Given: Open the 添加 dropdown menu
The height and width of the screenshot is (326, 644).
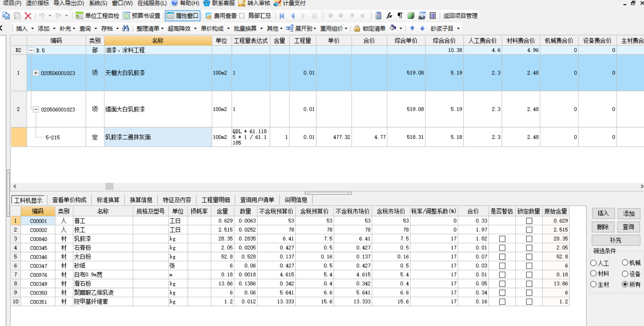Looking at the screenshot, I should tap(46, 28).
